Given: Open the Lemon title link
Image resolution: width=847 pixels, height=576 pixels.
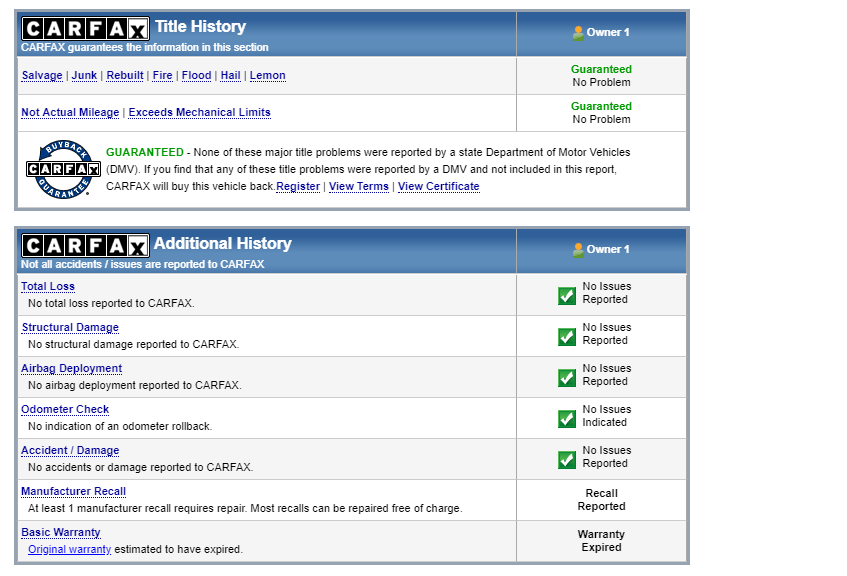Looking at the screenshot, I should tap(267, 75).
